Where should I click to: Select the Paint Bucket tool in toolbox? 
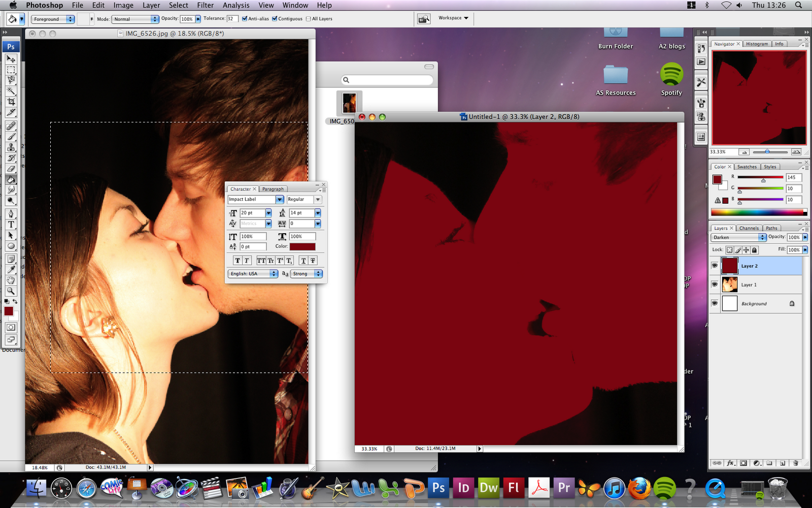point(11,179)
